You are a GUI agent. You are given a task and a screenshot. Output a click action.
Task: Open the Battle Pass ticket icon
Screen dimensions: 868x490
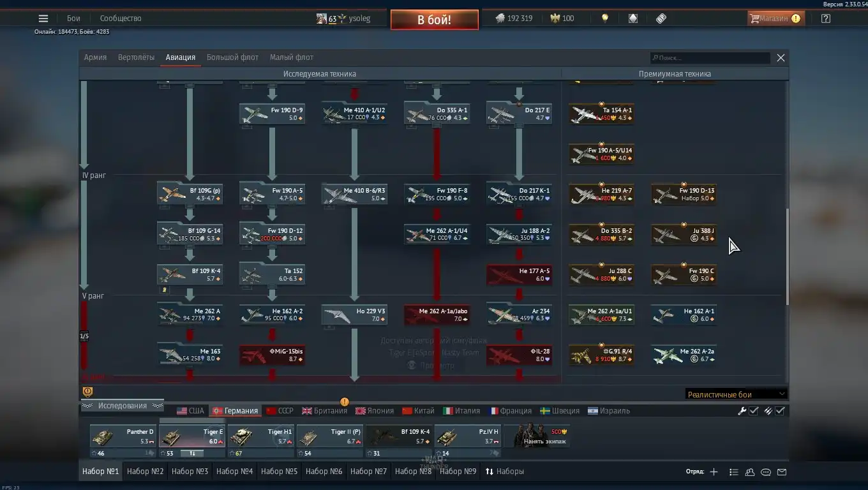click(661, 19)
